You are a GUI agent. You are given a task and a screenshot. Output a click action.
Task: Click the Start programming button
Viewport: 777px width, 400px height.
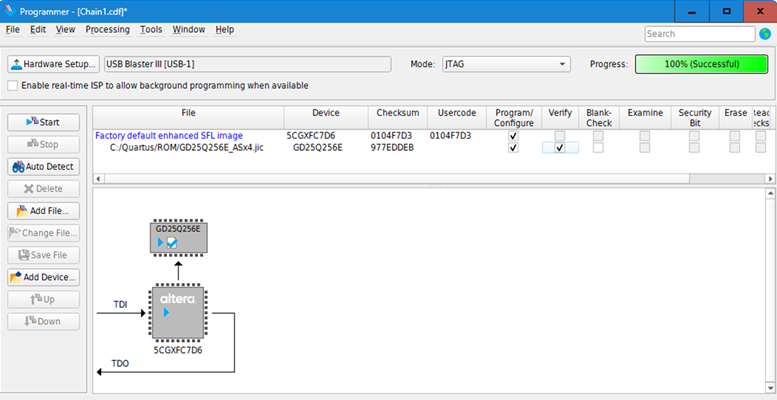coord(43,122)
